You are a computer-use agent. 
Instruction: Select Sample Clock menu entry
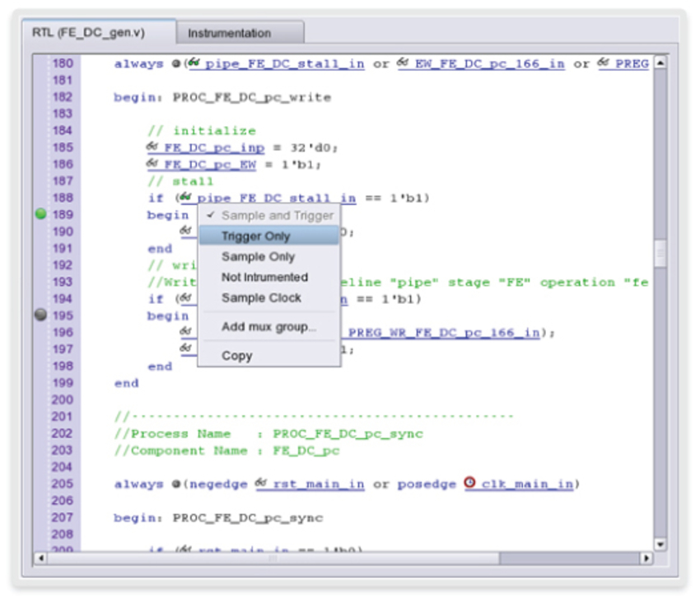pyautogui.click(x=261, y=298)
